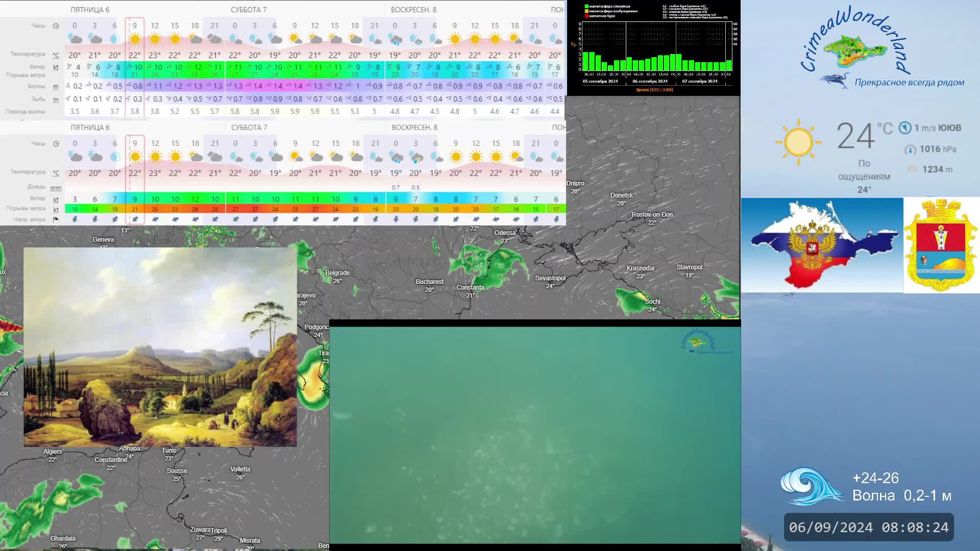Click the Волна 0,2-1 м text
Screen dimensions: 980x551
pyautogui.click(x=902, y=495)
